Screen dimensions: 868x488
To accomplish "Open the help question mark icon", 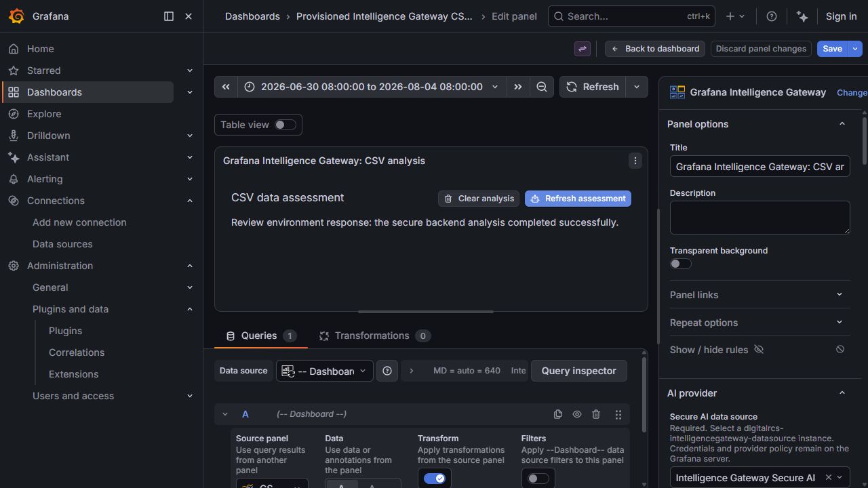I will pos(771,16).
